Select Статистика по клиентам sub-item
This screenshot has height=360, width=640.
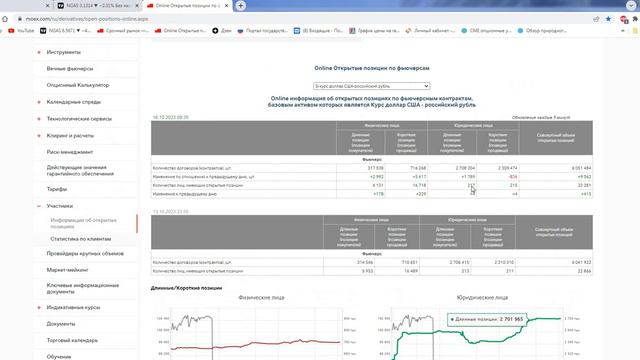pos(81,239)
